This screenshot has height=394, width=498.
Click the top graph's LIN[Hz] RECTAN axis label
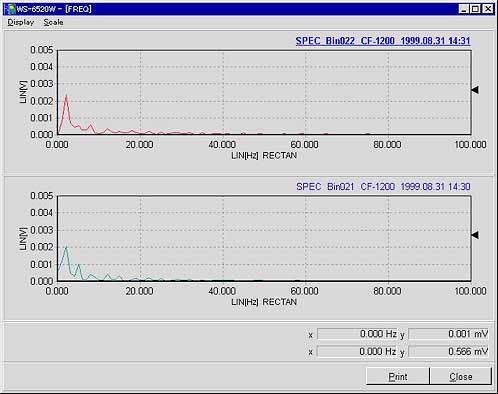tap(264, 155)
